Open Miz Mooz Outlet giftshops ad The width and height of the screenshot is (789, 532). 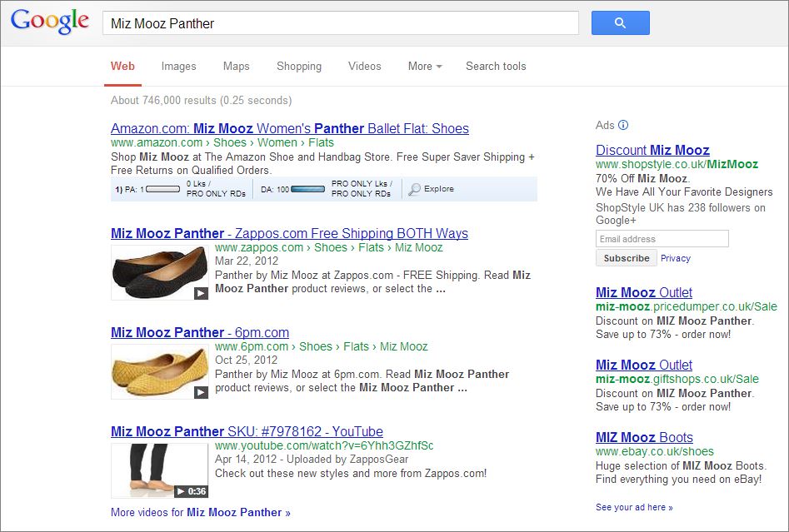[643, 365]
